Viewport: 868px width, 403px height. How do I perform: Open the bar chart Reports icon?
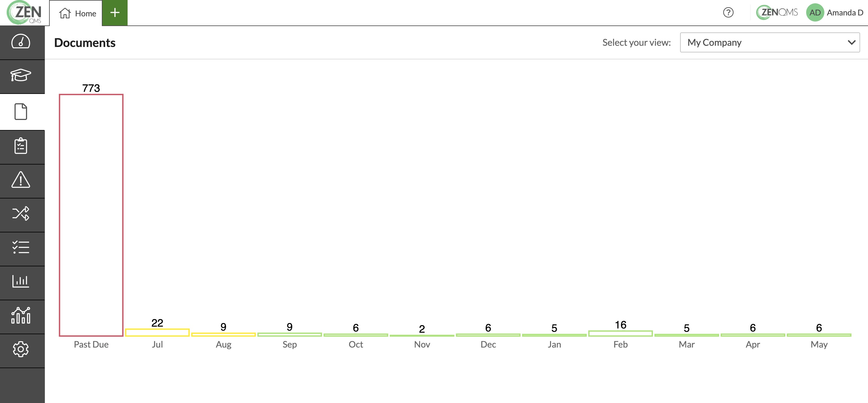tap(21, 281)
